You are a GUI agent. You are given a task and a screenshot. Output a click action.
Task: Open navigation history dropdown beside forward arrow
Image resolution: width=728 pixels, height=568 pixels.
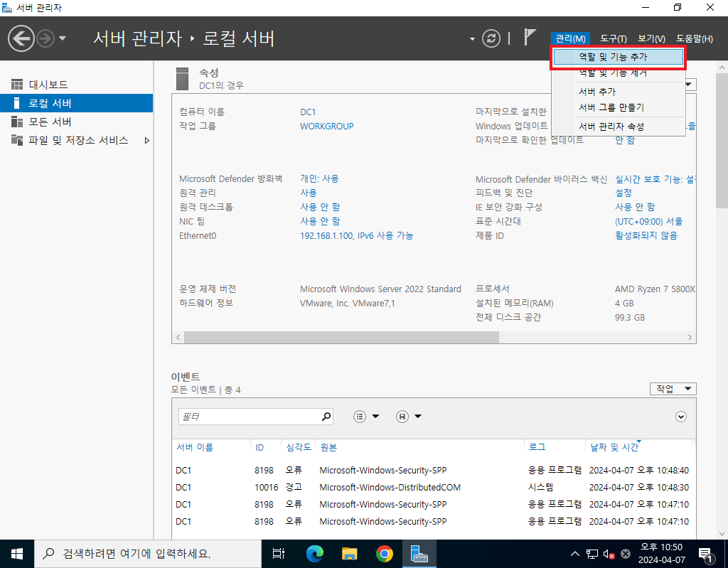[x=63, y=38]
